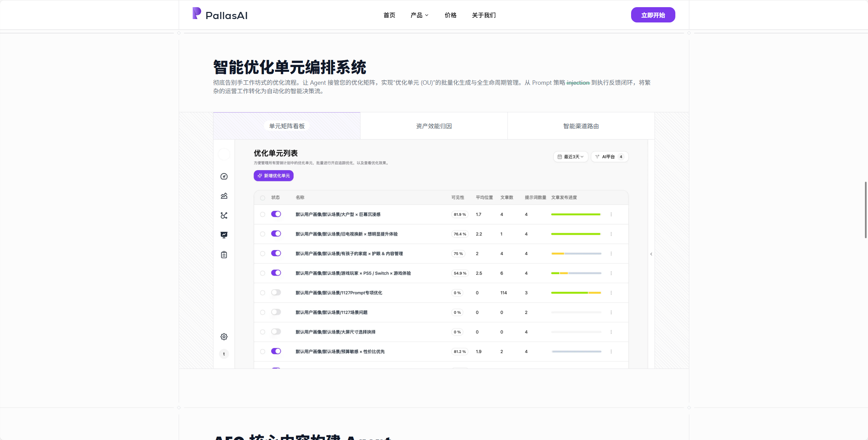Enable the 大屏尺寸选择抉择 unit toggle

pyautogui.click(x=276, y=331)
